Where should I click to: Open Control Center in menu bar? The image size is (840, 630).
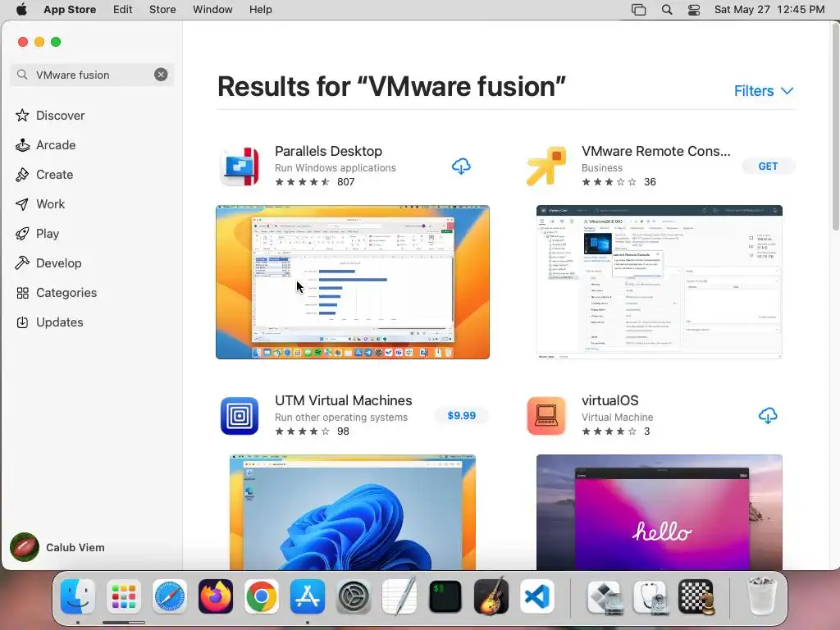(694, 10)
